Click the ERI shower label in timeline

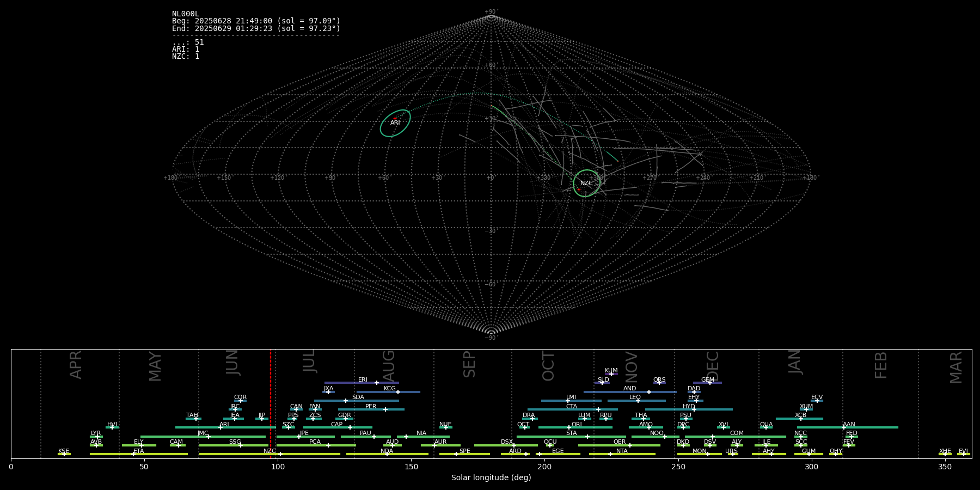pos(363,380)
